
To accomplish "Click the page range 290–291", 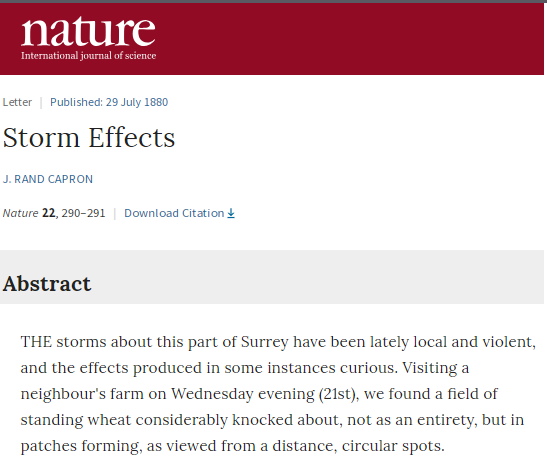I will click(83, 213).
